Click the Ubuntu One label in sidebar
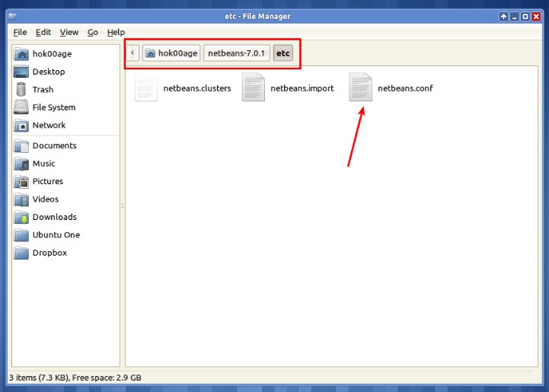The width and height of the screenshot is (549, 392). click(x=56, y=235)
